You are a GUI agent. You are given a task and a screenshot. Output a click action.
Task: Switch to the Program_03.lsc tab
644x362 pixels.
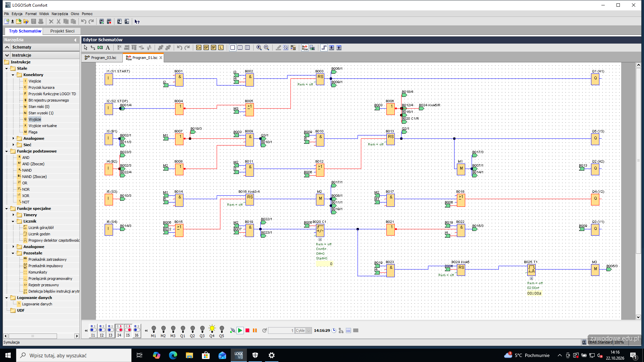point(101,58)
